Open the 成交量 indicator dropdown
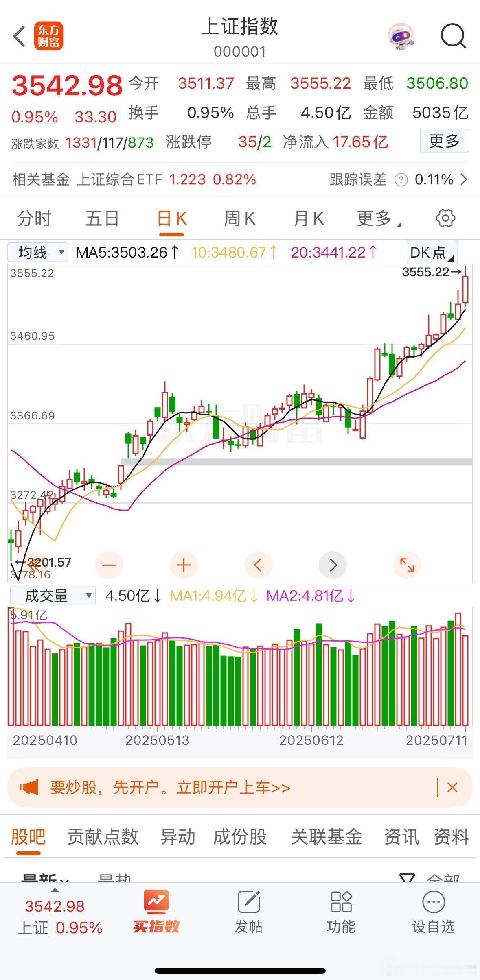Screen dimensions: 480x980 pyautogui.click(x=53, y=596)
